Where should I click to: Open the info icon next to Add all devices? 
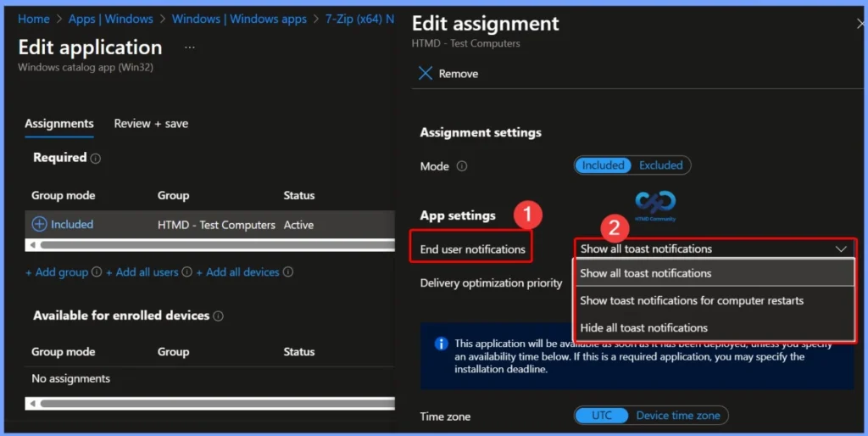(x=288, y=272)
